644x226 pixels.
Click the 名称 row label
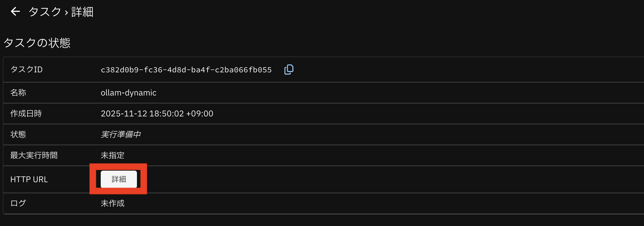tap(18, 93)
